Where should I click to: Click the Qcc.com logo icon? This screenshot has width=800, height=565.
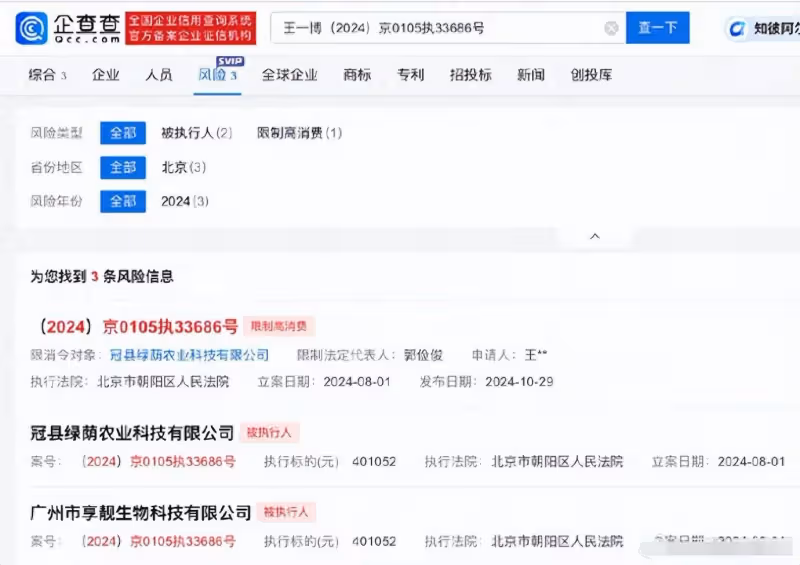pyautogui.click(x=32, y=28)
